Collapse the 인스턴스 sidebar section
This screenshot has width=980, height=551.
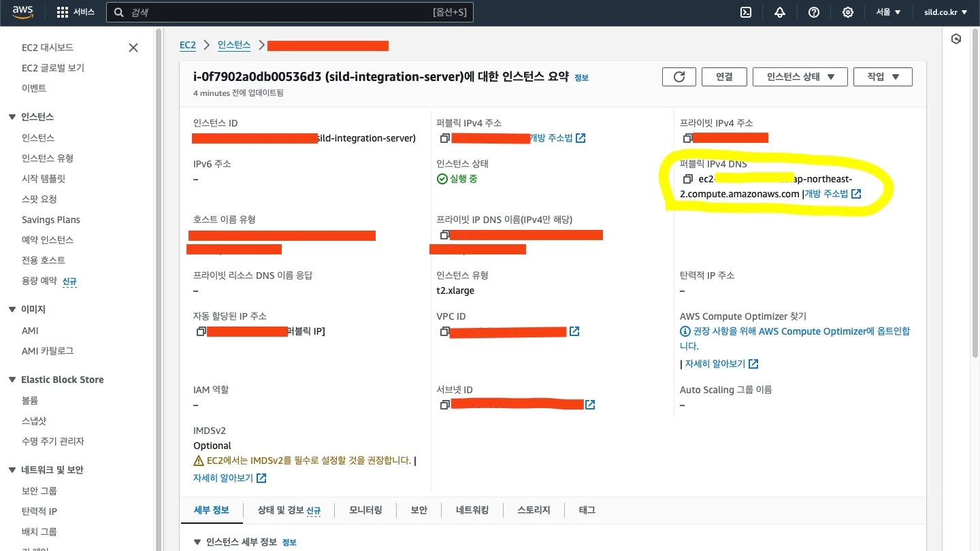tap(12, 117)
